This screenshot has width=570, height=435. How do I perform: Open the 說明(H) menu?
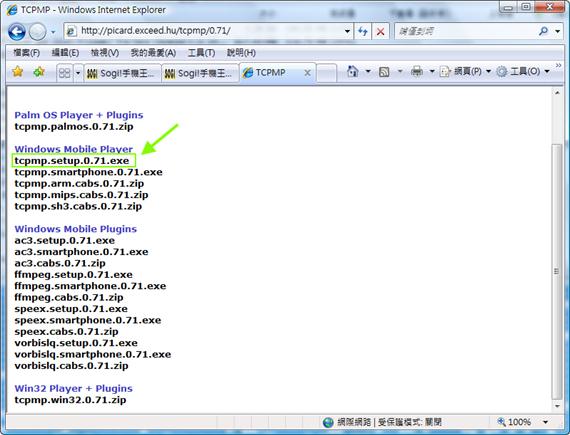(x=241, y=53)
